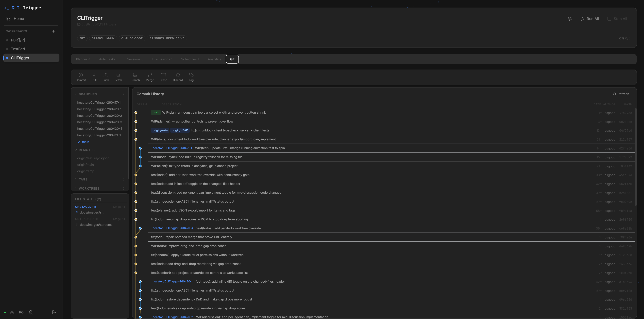Switch language with KO button
The image size is (644, 319).
tap(21, 312)
